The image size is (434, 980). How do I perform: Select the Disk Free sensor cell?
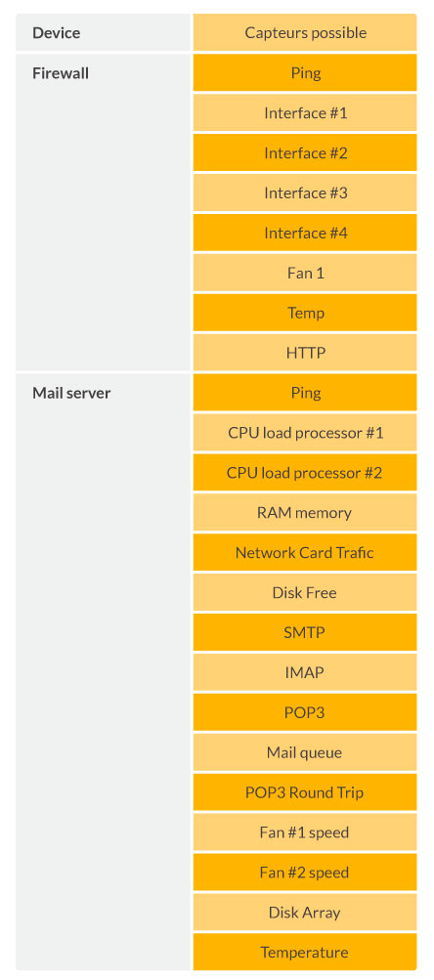click(305, 592)
